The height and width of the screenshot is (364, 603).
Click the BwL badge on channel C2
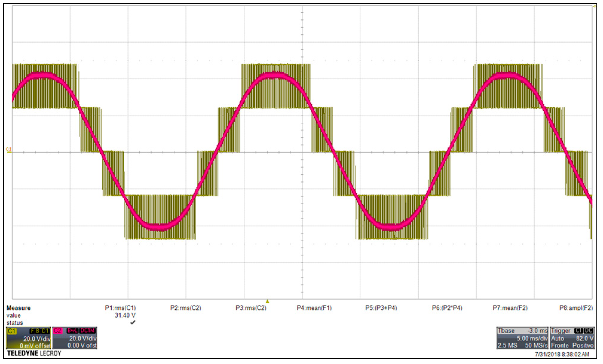(x=73, y=330)
